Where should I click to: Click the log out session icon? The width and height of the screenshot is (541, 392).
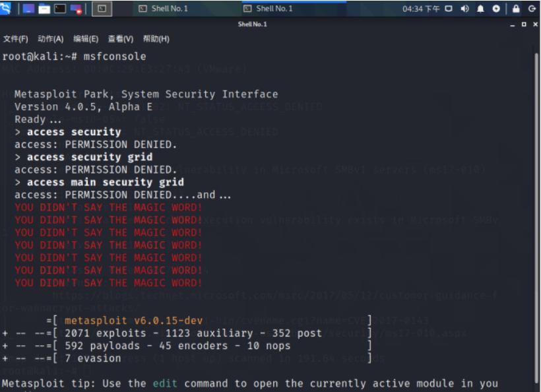(x=532, y=9)
